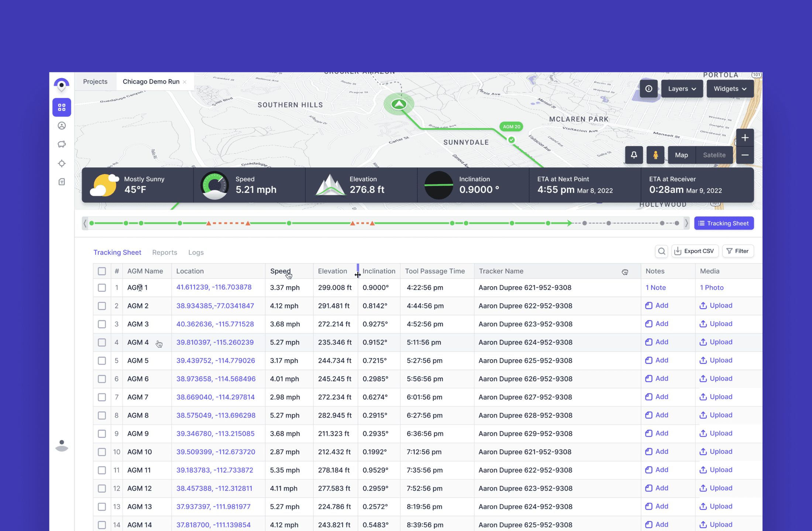Select the AGM 2 row checkbox

coord(102,306)
